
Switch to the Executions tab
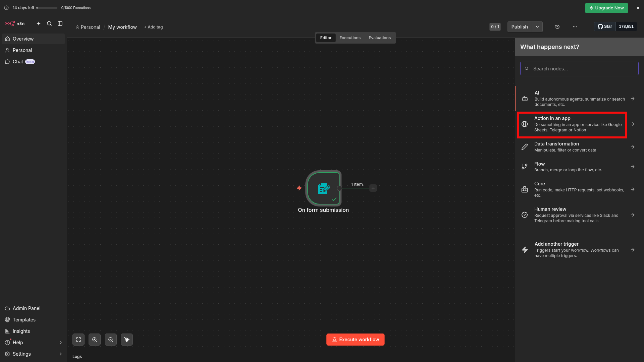click(350, 38)
